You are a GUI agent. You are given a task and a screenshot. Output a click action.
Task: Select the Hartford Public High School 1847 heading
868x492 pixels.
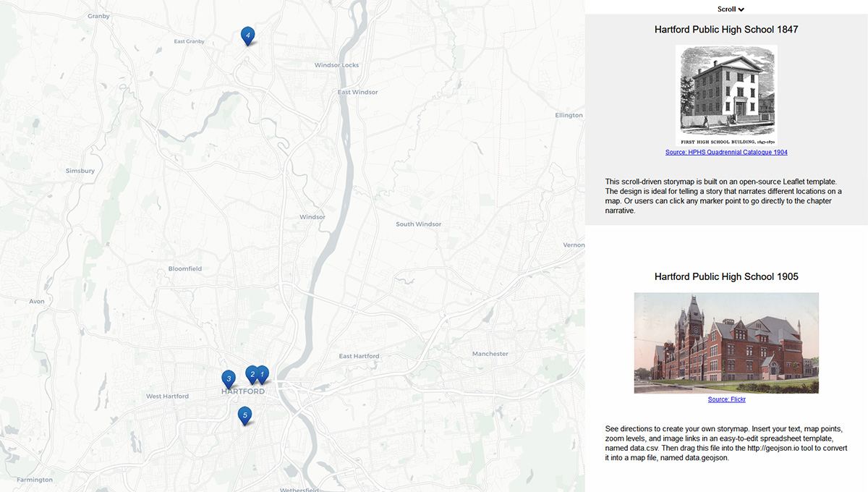[726, 29]
